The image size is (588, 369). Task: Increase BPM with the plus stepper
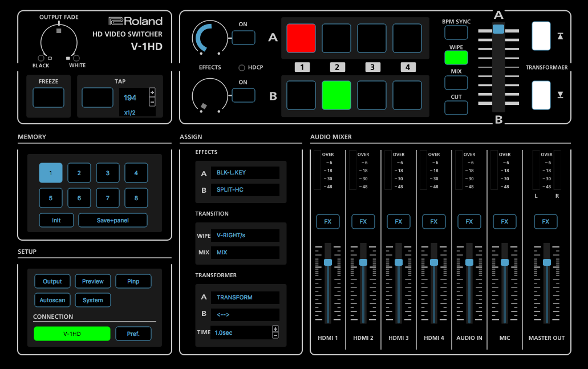pyautogui.click(x=152, y=92)
